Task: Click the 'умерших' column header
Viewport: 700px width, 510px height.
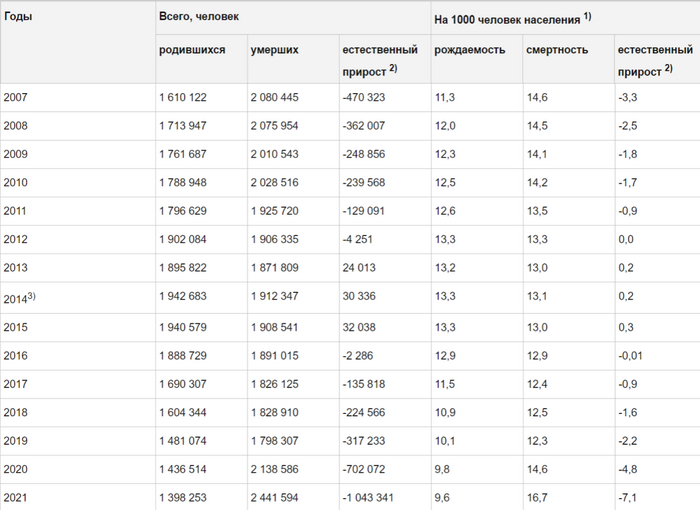Action: pyautogui.click(x=273, y=50)
